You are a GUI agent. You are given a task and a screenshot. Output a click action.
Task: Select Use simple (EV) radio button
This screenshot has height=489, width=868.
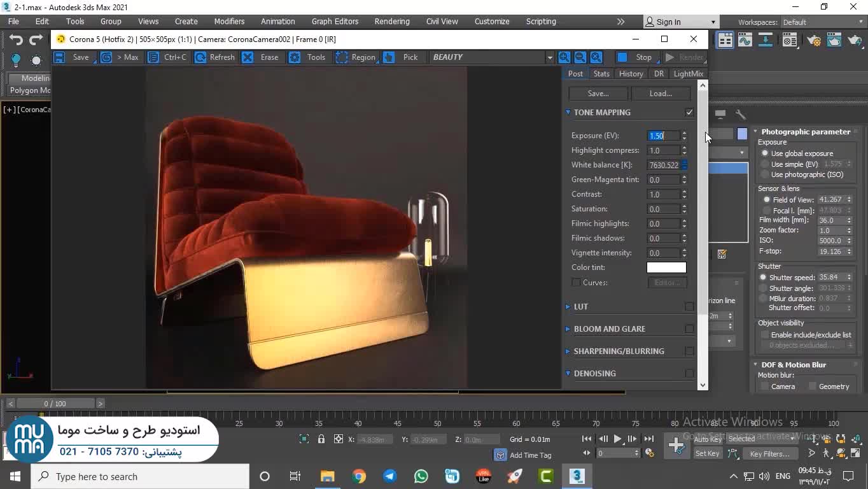[x=765, y=164]
